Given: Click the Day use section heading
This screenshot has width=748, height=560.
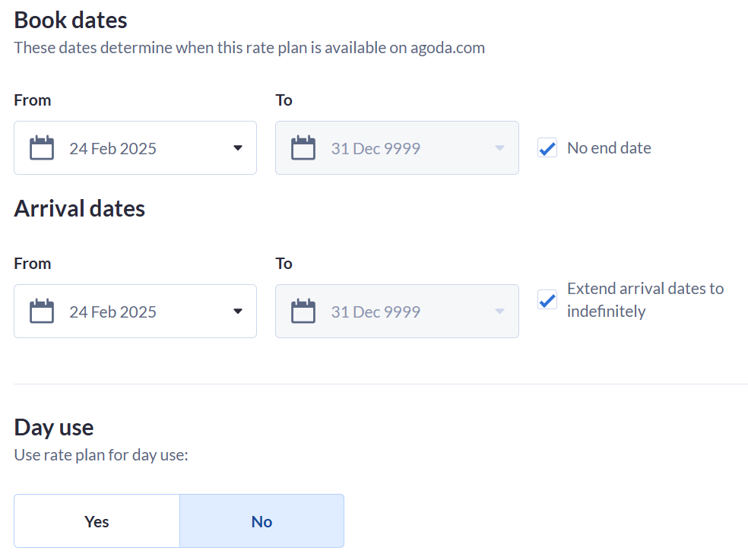Looking at the screenshot, I should (54, 427).
